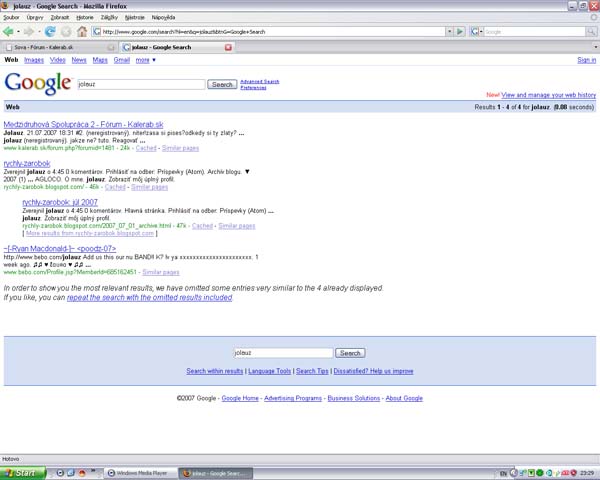The height and width of the screenshot is (480, 600).
Task: Expand the address bar URL history dropdown
Action: coord(450,32)
